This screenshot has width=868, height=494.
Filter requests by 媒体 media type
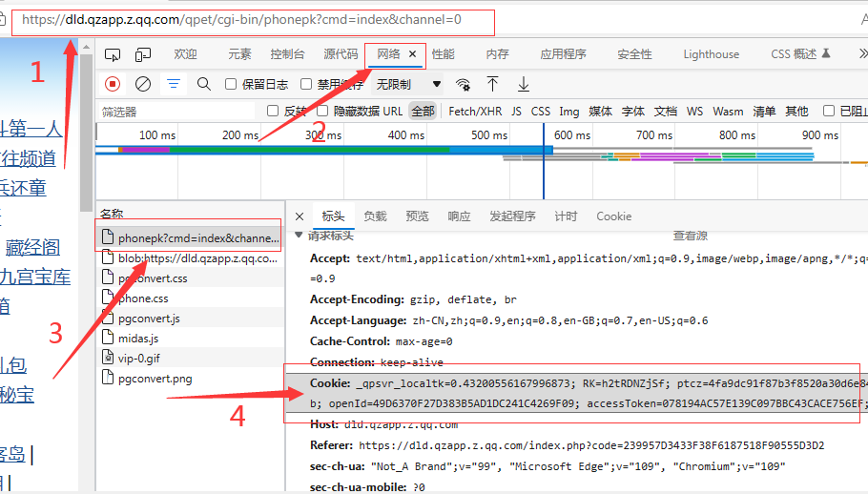point(601,112)
